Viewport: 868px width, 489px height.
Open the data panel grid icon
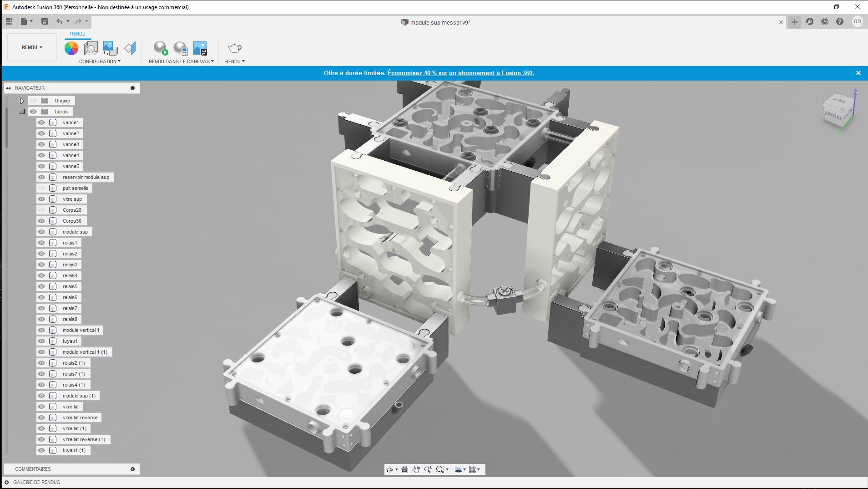[9, 21]
